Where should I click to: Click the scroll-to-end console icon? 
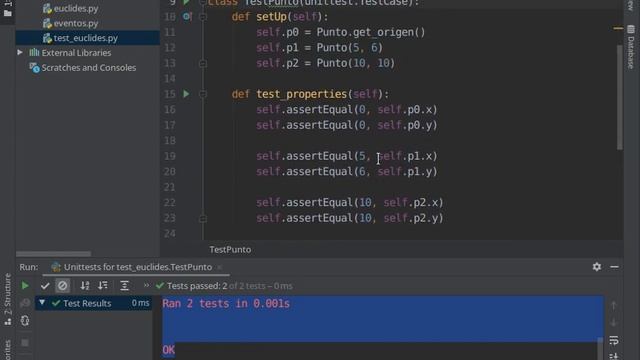[x=613, y=356]
